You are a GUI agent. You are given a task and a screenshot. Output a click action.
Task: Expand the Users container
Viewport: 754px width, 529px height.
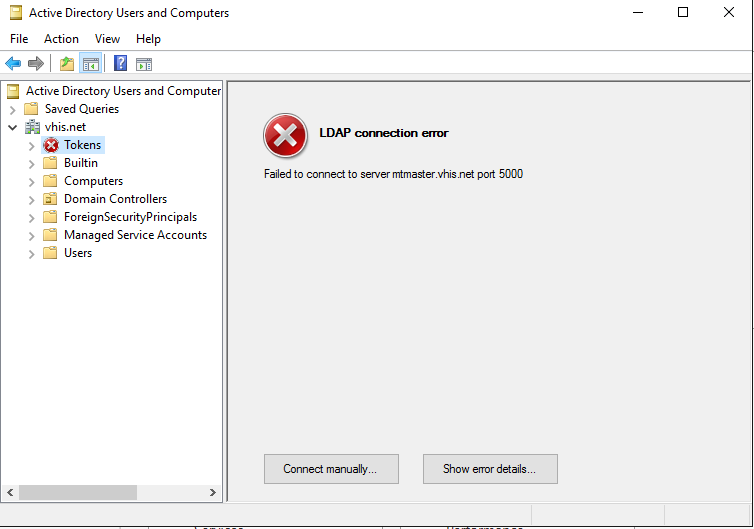pos(32,254)
